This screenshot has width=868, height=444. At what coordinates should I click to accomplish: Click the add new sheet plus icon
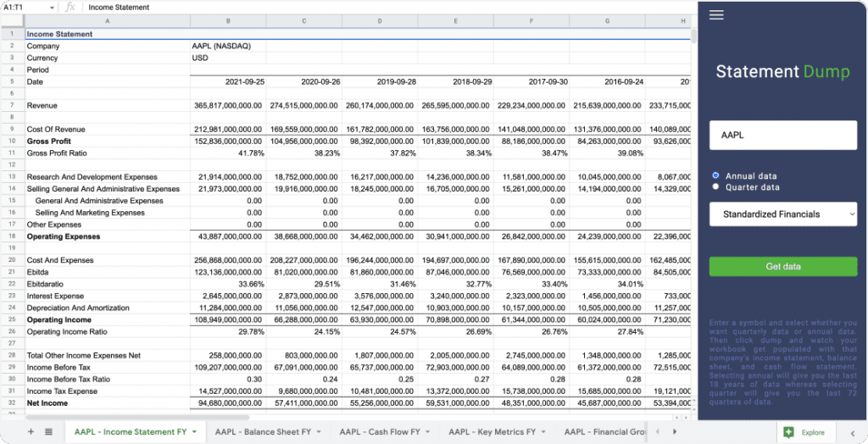(x=31, y=431)
